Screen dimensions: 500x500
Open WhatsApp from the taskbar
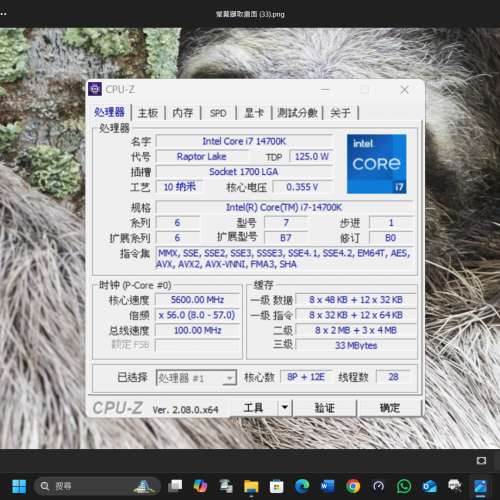404,486
